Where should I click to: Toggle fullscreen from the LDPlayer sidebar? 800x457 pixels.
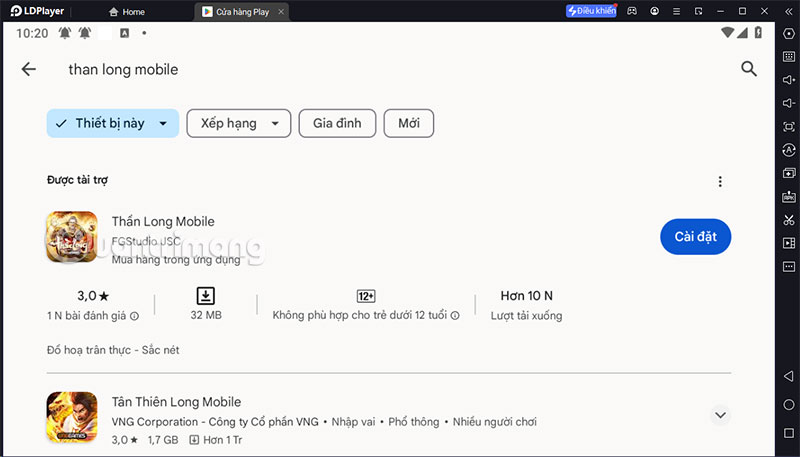789,126
